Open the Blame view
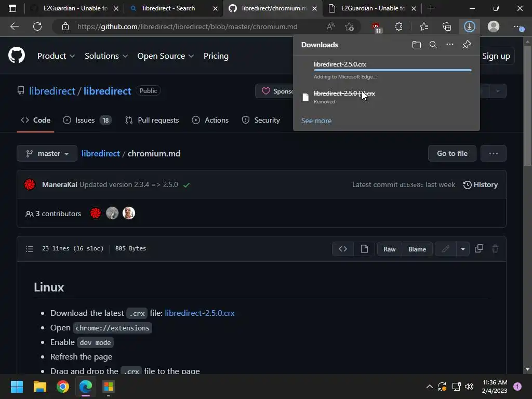Screen dimensions: 532x399 417,249
